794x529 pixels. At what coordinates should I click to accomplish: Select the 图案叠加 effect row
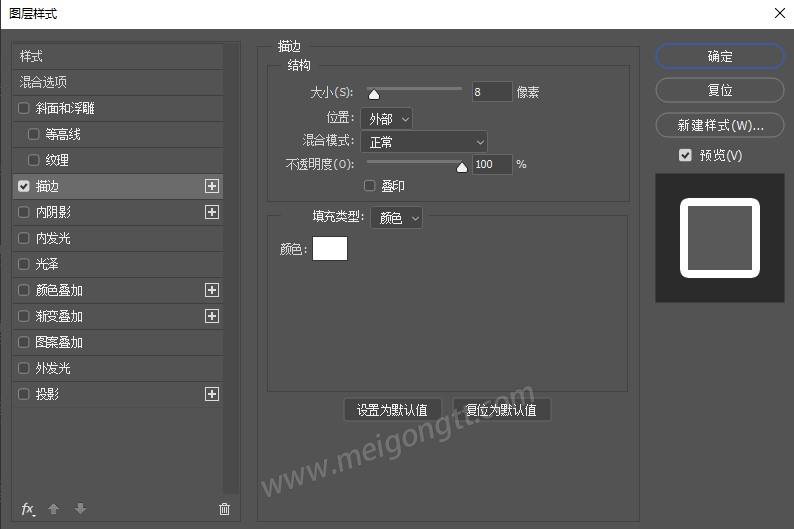(117, 342)
